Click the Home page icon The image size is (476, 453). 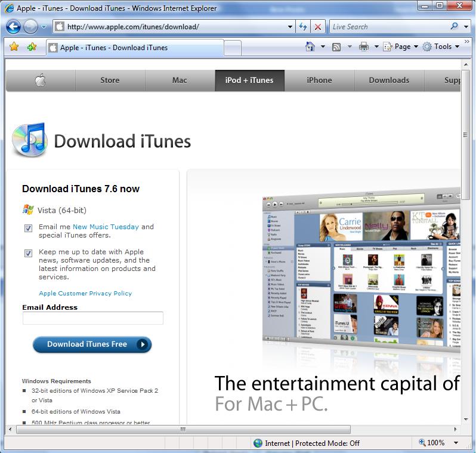coord(310,47)
